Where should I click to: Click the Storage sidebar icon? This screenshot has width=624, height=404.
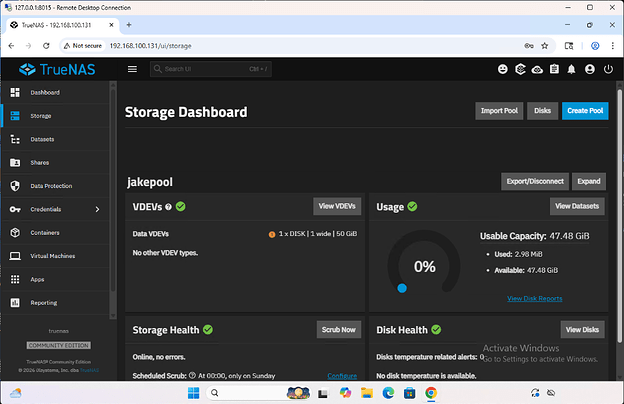(x=15, y=116)
